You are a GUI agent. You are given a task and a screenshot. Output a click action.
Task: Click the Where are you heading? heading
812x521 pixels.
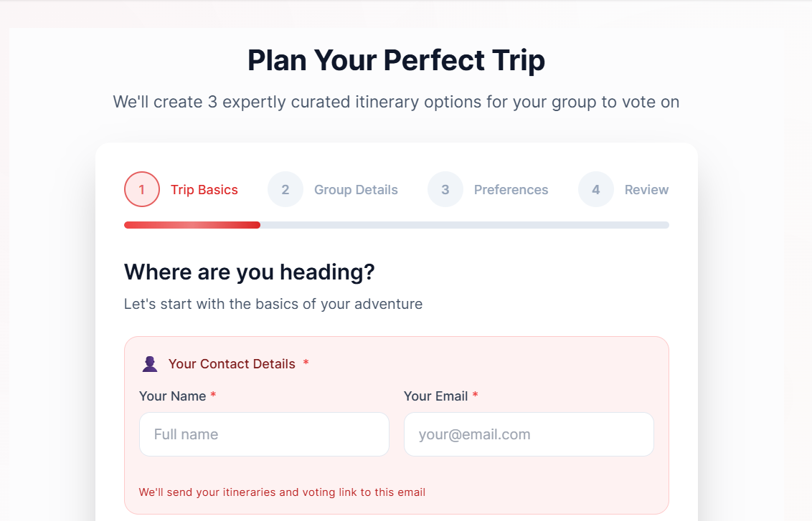[250, 272]
